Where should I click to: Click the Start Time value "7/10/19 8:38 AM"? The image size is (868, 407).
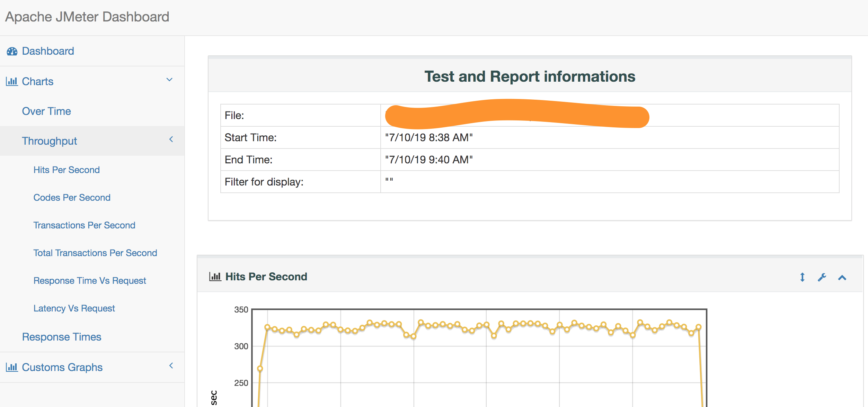[x=429, y=138]
